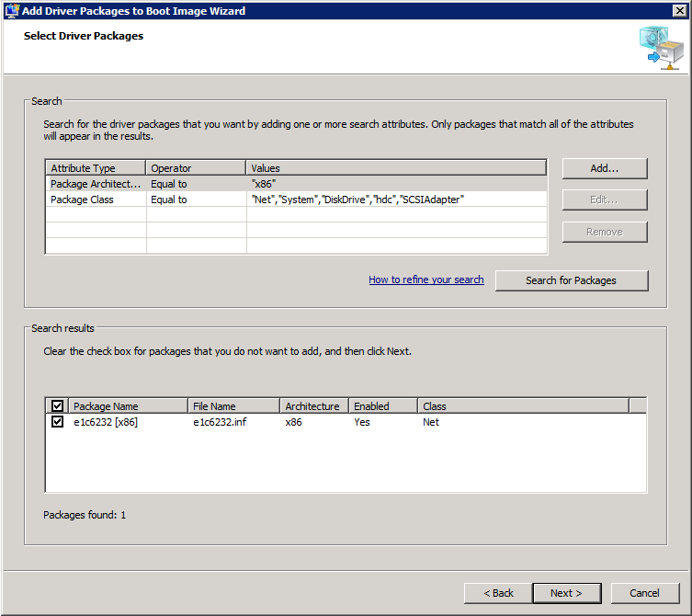Click the Next > button

(566, 593)
